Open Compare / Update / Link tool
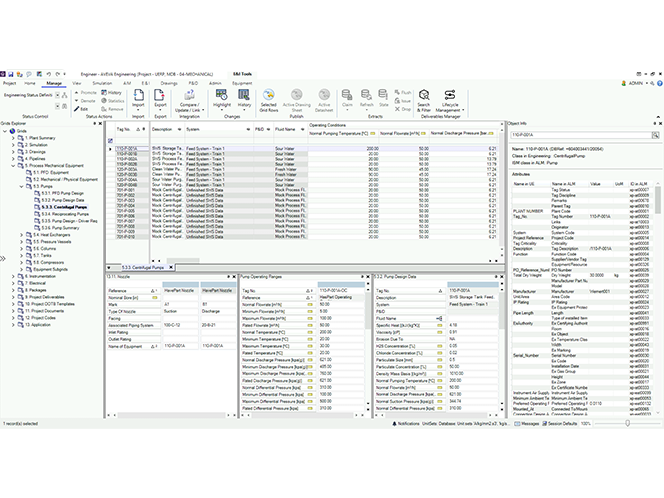This screenshot has height=498, width=664. click(x=189, y=96)
